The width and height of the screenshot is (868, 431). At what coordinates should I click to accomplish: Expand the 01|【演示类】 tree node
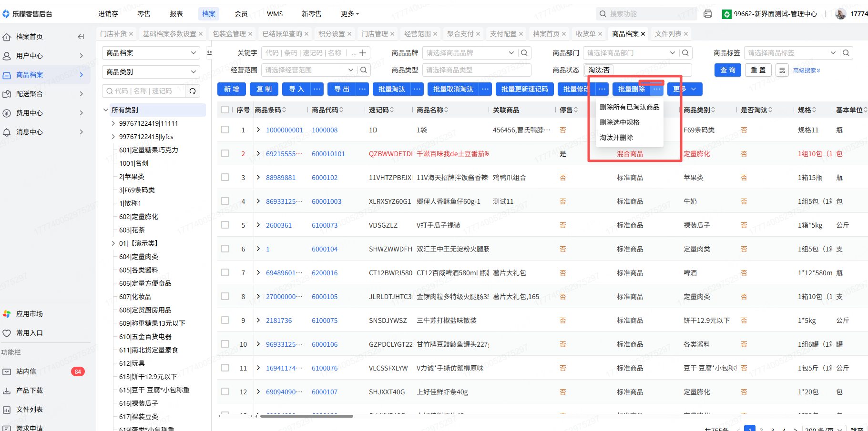point(113,243)
